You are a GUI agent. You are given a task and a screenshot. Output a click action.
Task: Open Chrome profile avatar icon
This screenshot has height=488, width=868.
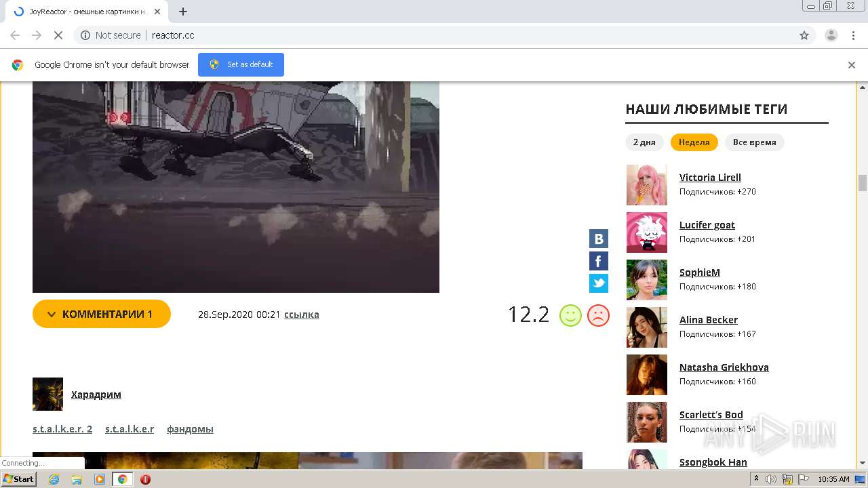[x=831, y=35]
